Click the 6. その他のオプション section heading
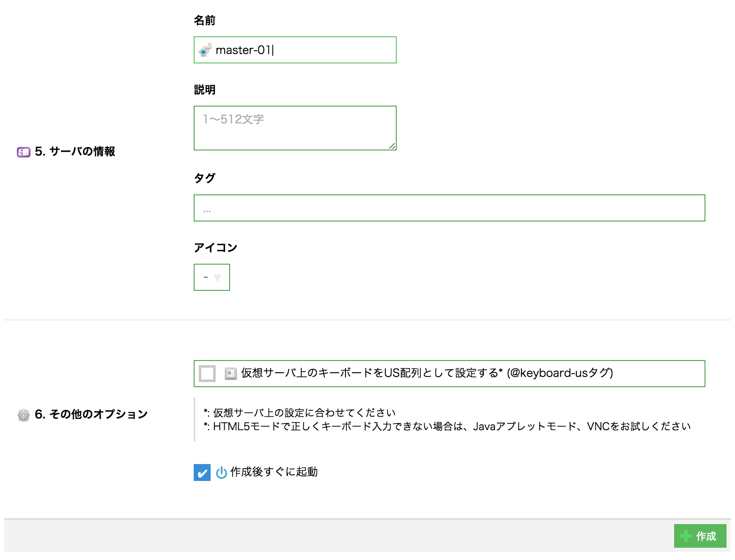735x560 pixels. pos(91,414)
